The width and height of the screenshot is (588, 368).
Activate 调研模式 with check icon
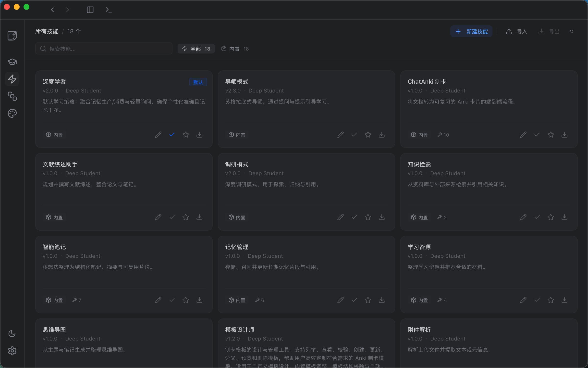tap(354, 217)
